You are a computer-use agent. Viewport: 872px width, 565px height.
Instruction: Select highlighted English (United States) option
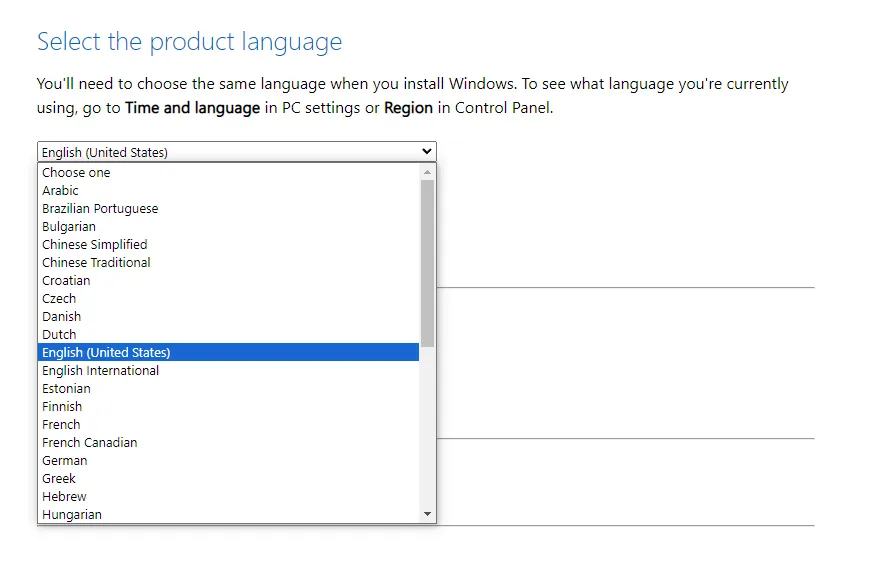pos(228,352)
